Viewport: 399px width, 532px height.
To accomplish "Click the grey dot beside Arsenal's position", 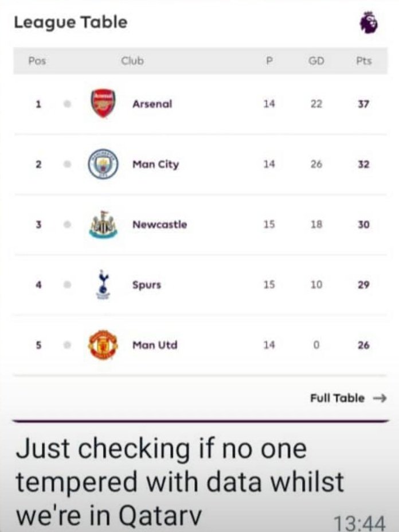I will pyautogui.click(x=68, y=103).
